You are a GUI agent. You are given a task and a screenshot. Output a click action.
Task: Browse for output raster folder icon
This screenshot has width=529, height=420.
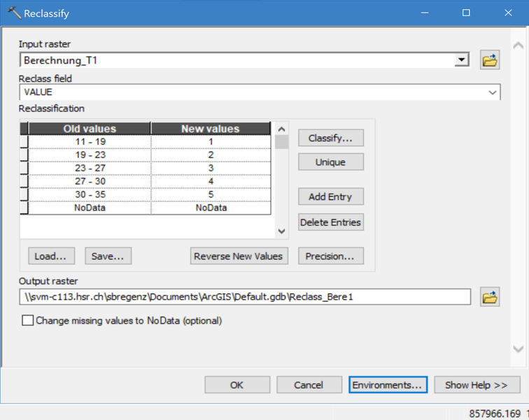point(490,297)
